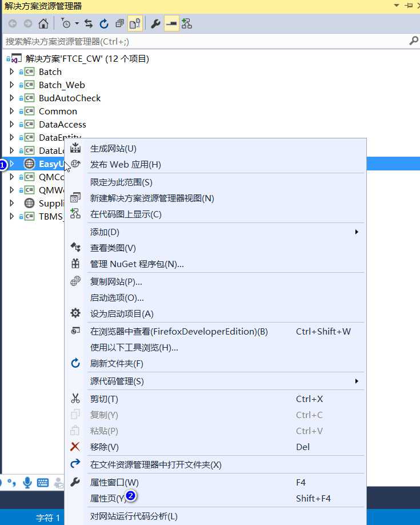Click the IME microphone icon

coord(27,483)
